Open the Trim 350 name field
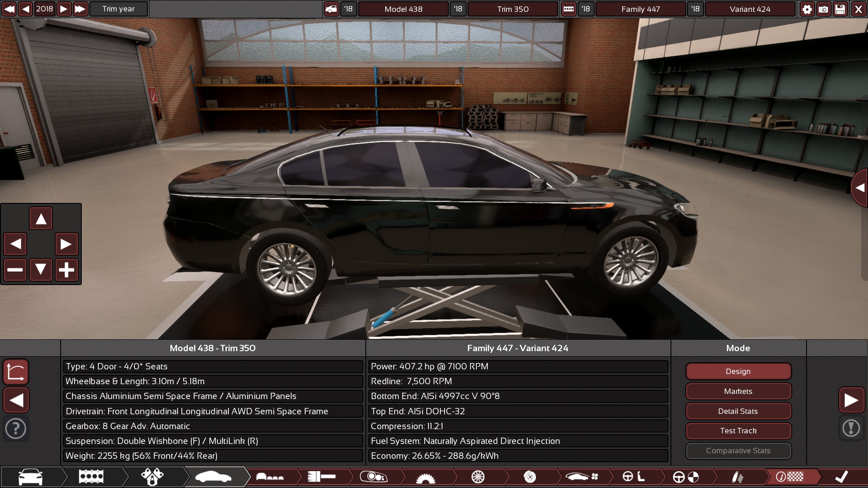Image resolution: width=868 pixels, height=488 pixels. [x=513, y=9]
